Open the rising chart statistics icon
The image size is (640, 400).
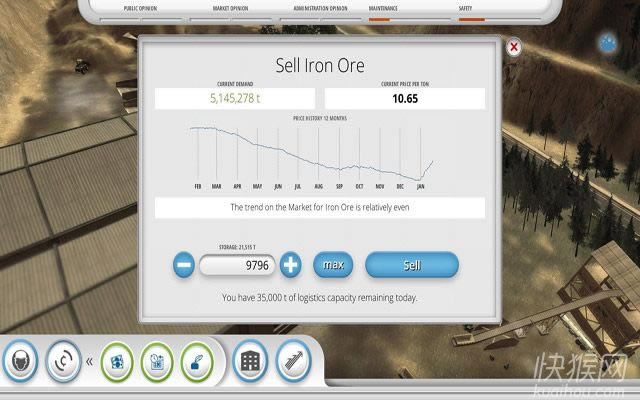tap(291, 360)
